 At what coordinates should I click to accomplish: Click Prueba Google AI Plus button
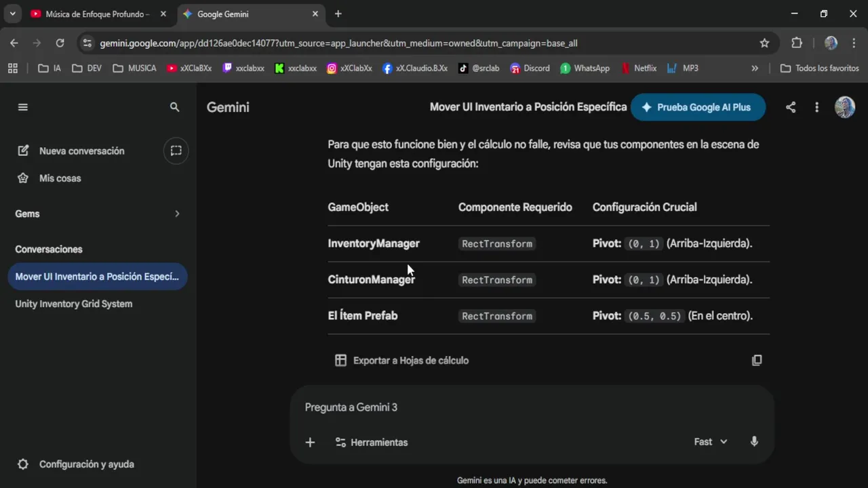(697, 107)
